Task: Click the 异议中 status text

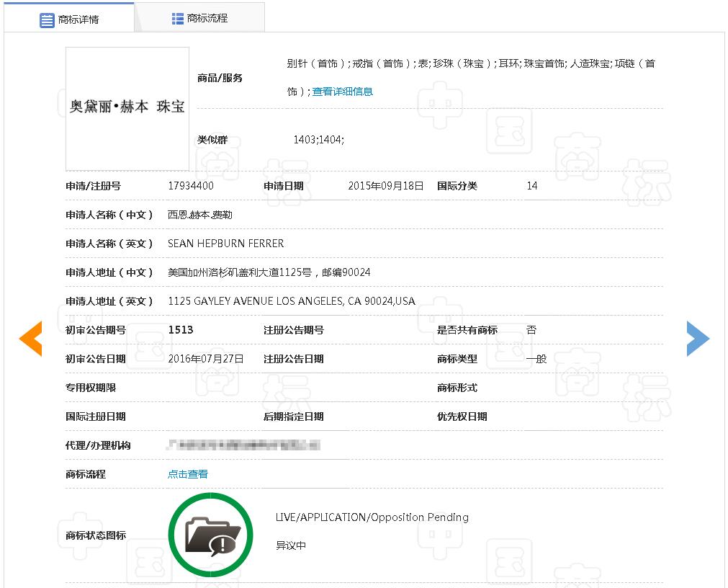Action: (291, 545)
